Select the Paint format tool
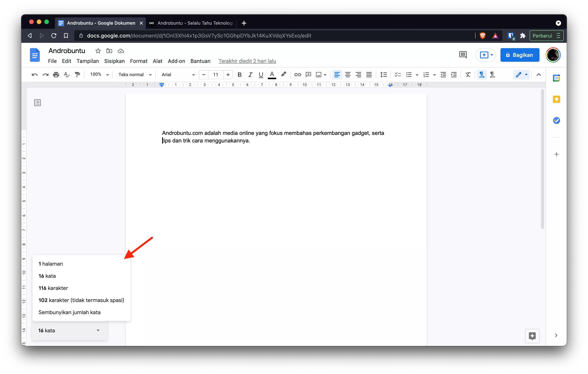Image resolution: width=588 pixels, height=374 pixels. click(77, 74)
